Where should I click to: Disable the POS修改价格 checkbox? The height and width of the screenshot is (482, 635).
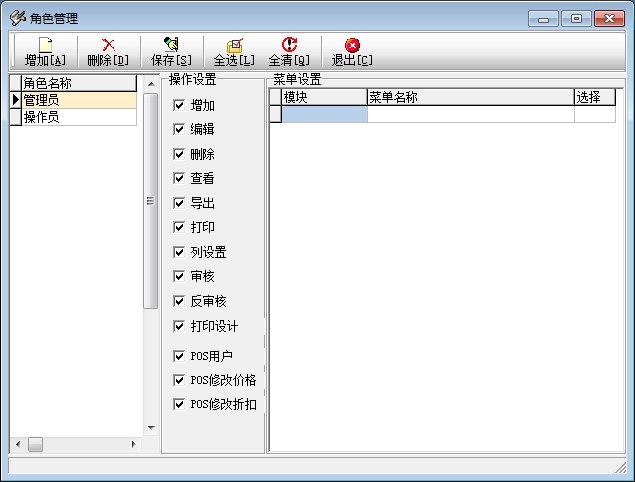179,380
